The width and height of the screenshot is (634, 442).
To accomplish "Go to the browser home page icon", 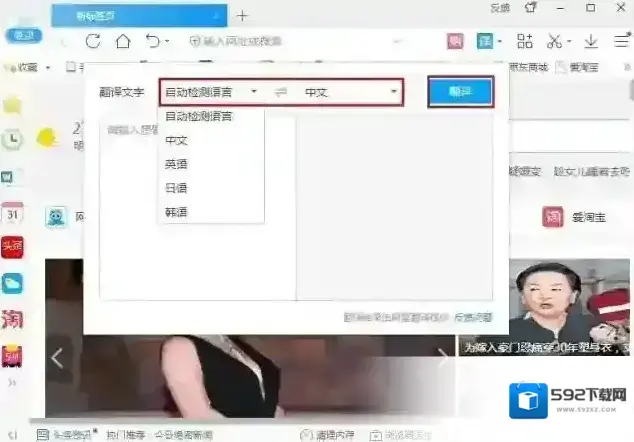I will coord(122,41).
